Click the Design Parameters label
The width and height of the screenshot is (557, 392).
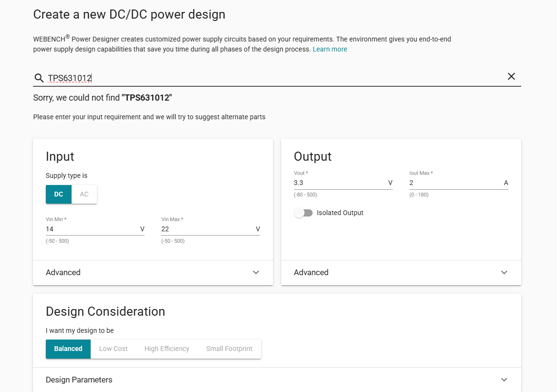click(79, 380)
